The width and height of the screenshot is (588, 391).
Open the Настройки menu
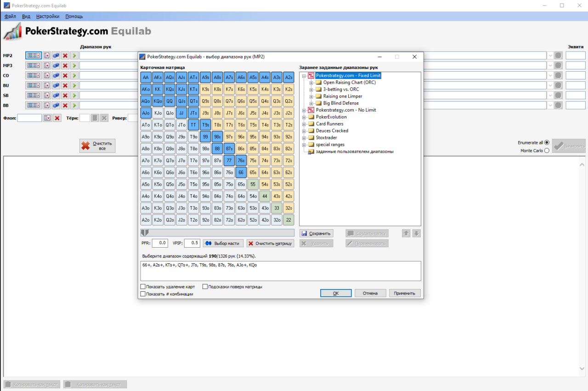[x=48, y=16]
